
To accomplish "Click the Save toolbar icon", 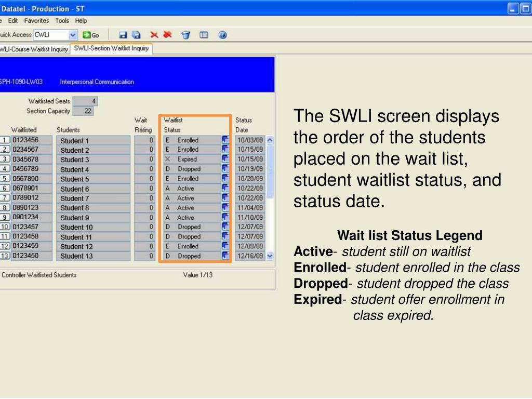I will (x=123, y=35).
